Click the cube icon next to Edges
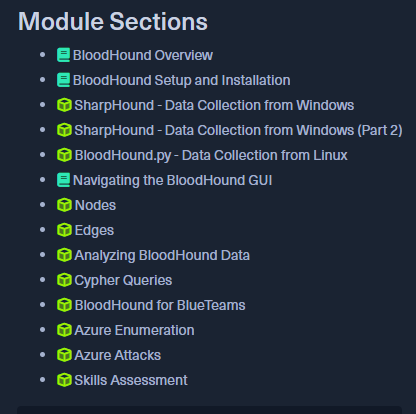The width and height of the screenshot is (416, 414). (64, 230)
